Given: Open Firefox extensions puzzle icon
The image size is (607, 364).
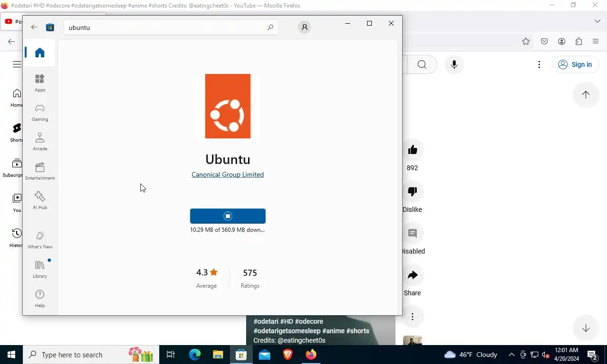Looking at the screenshot, I should pyautogui.click(x=579, y=42).
